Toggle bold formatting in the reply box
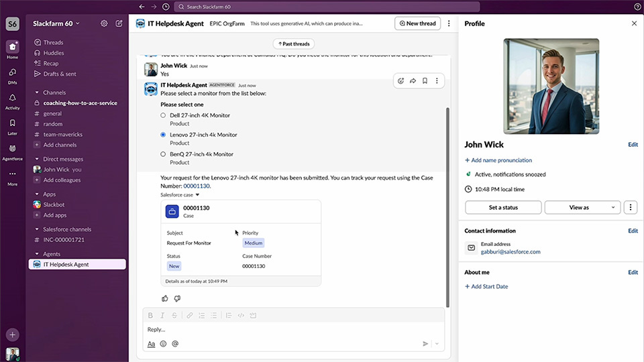 150,315
